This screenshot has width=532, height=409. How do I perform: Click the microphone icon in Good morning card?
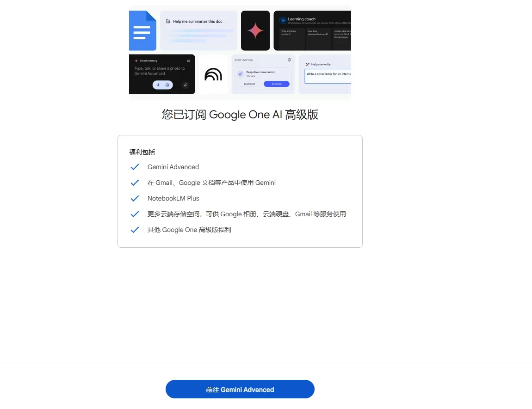[158, 85]
